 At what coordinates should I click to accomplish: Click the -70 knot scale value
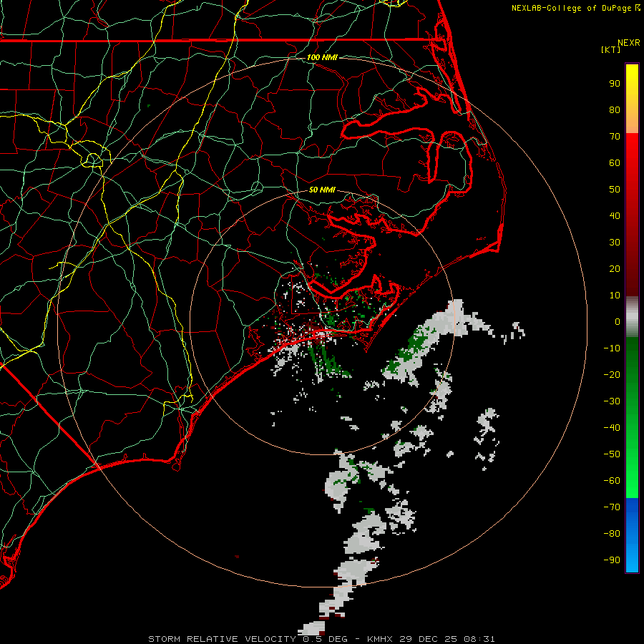pyautogui.click(x=612, y=507)
